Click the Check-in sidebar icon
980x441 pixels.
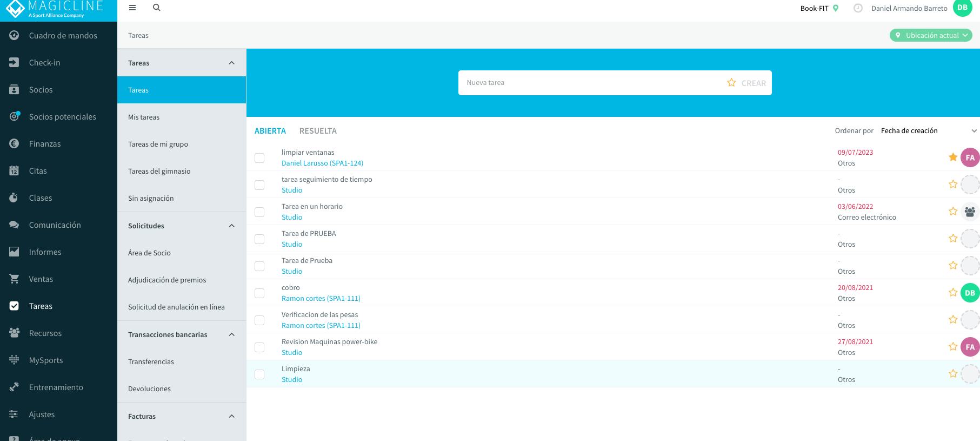(x=14, y=62)
